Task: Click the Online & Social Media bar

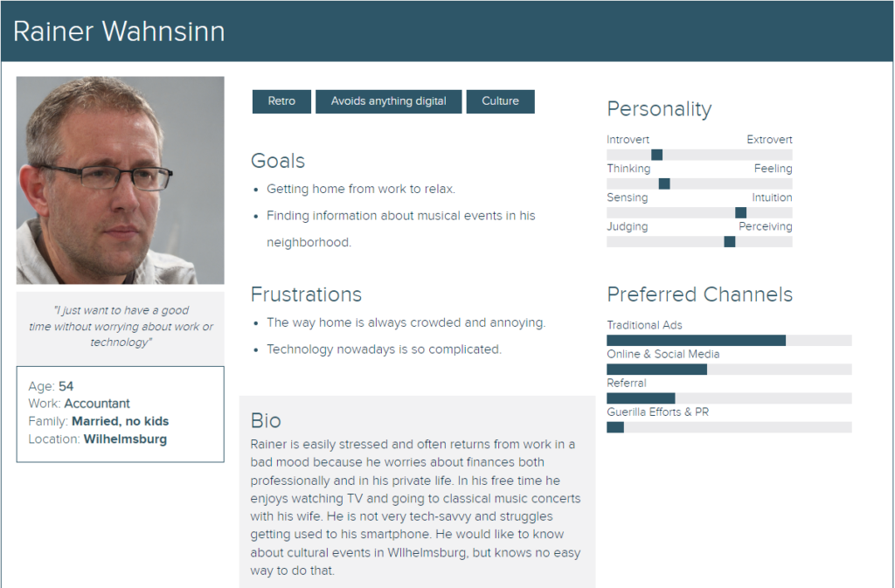Action: (x=729, y=370)
